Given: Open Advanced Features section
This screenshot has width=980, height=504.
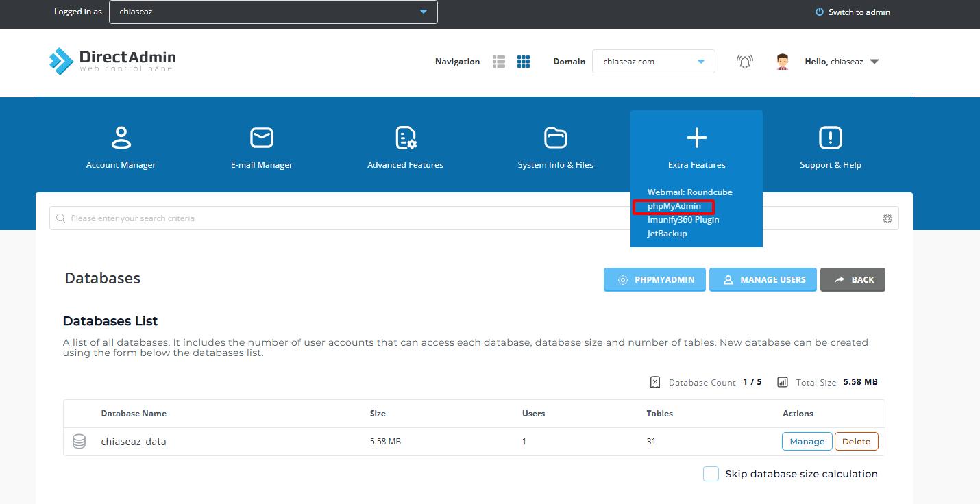Looking at the screenshot, I should pyautogui.click(x=405, y=147).
